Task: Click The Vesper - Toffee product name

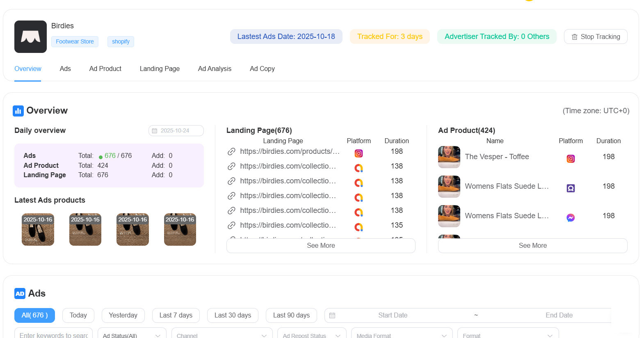Action: tap(497, 157)
